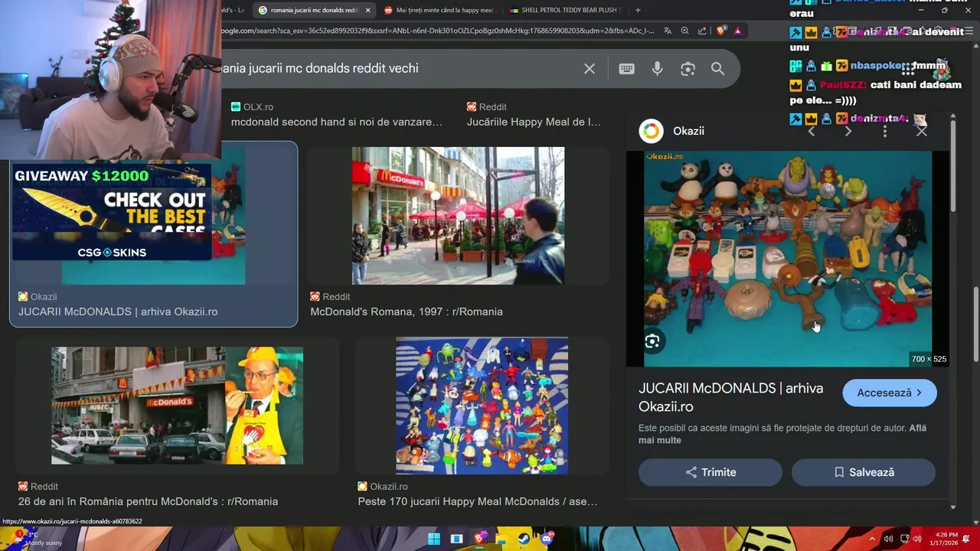Open Jucăriile Happy Meal Reddit result
980x551 pixels.
(x=534, y=122)
